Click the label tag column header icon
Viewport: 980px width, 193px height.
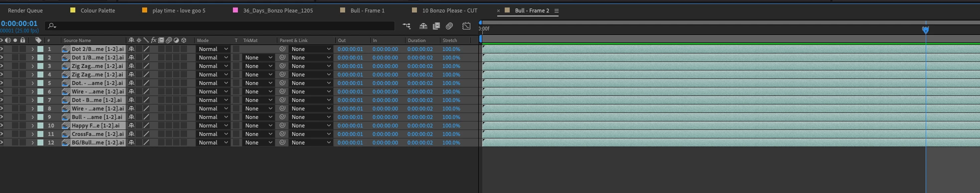tap(38, 40)
